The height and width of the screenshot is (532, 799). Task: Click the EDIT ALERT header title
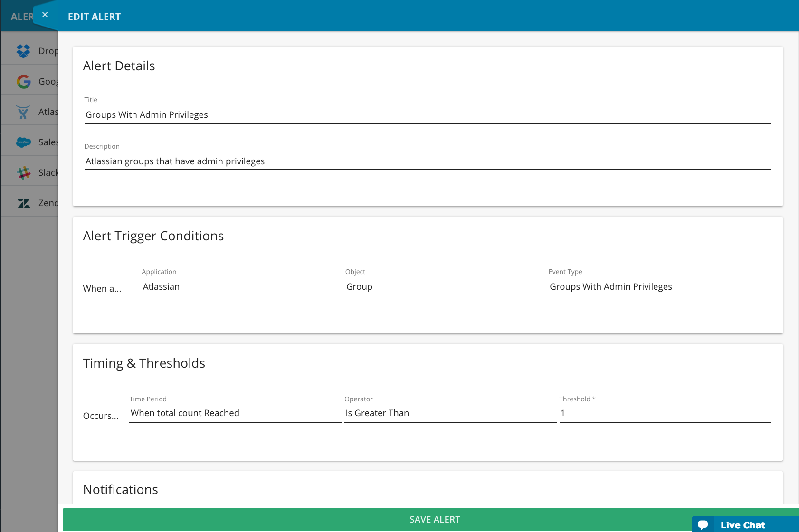(x=95, y=17)
